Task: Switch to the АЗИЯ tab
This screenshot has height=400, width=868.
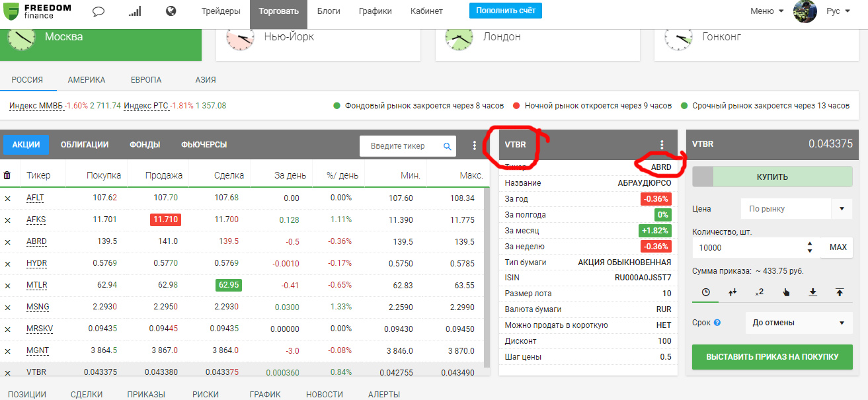Action: click(205, 80)
